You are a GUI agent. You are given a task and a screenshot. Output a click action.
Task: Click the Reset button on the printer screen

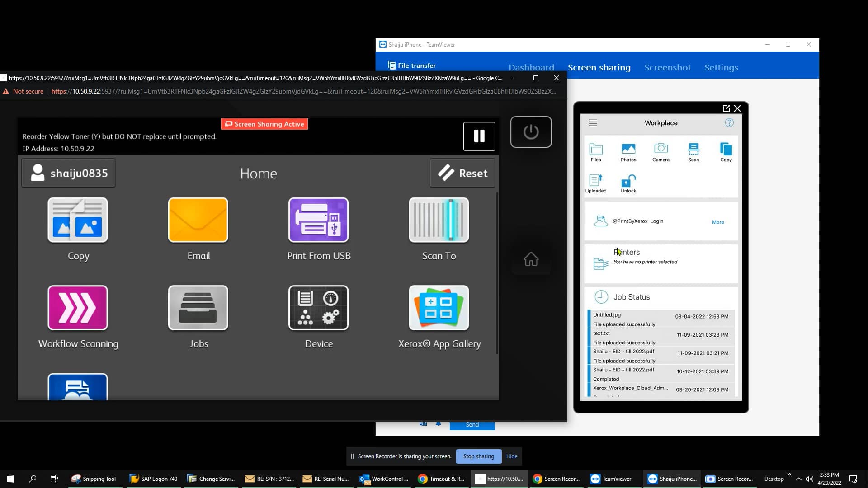click(462, 173)
